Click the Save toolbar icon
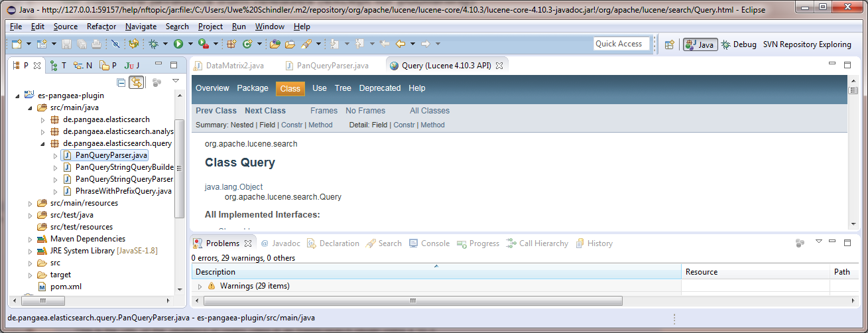 (66, 44)
